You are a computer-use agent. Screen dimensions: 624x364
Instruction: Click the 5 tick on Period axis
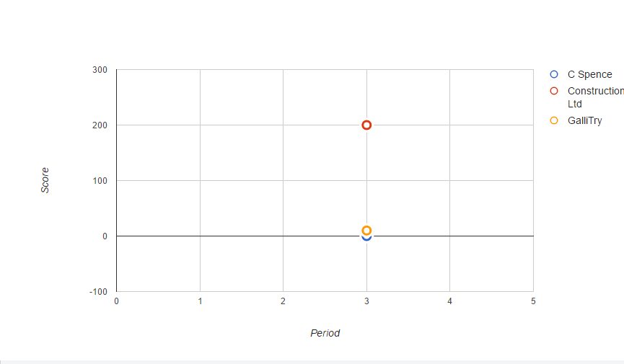533,301
